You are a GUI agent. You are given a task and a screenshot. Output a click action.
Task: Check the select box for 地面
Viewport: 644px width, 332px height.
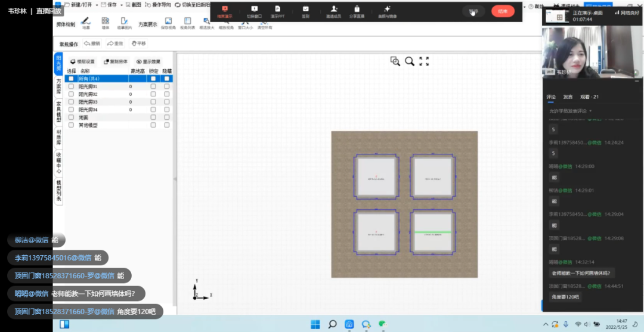pos(71,117)
